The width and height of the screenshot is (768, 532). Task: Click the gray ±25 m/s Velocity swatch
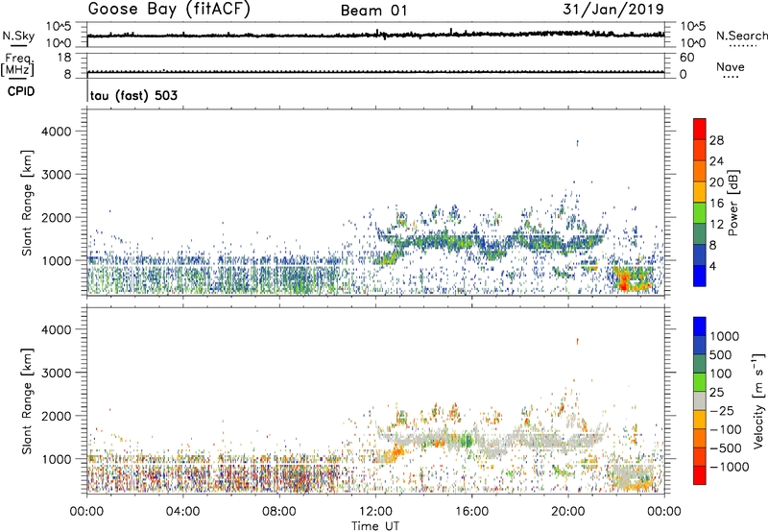click(700, 400)
